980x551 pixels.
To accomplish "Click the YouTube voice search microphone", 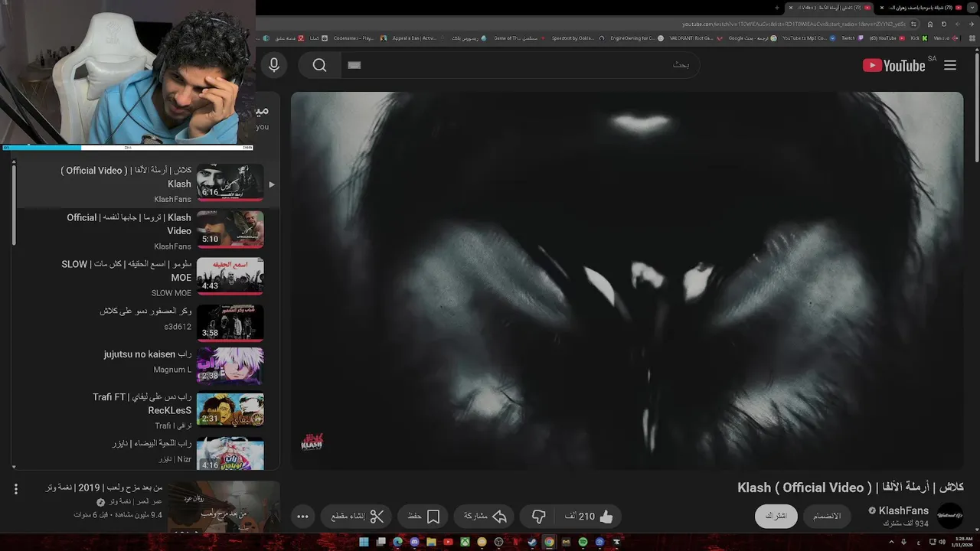I will pos(273,65).
